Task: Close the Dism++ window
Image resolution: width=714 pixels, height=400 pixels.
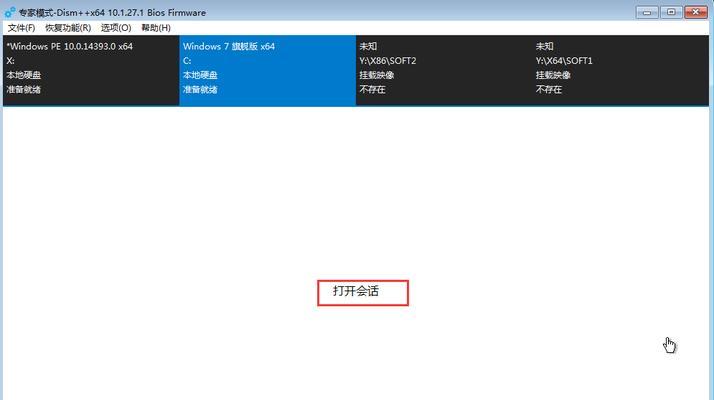Action: point(695,12)
